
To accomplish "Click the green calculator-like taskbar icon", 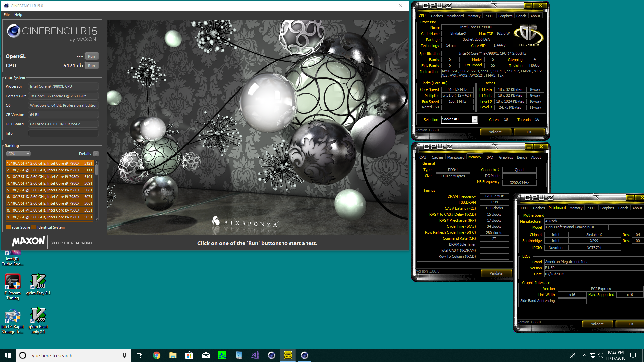I will tap(222, 355).
